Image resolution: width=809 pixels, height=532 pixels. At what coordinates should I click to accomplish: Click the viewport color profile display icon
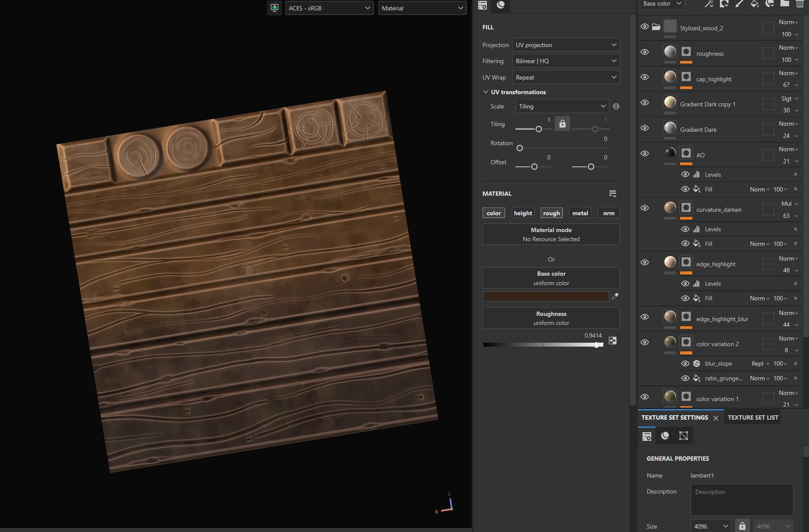pos(274,8)
